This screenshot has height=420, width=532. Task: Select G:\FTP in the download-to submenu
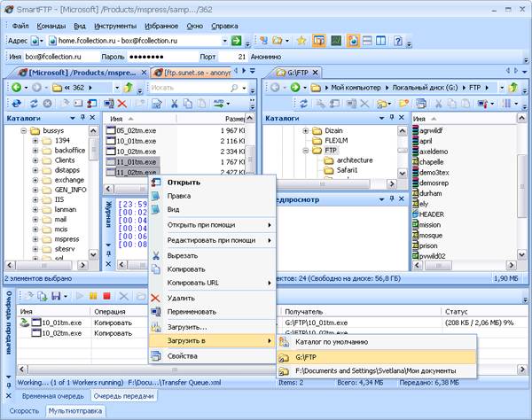tap(377, 357)
